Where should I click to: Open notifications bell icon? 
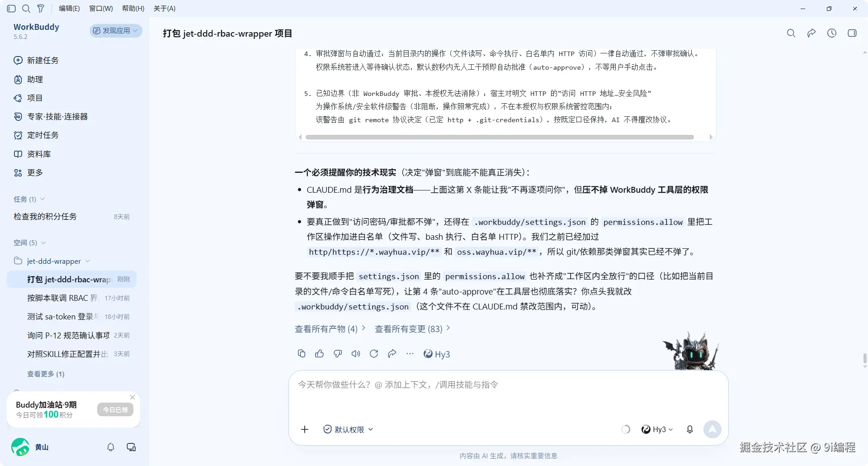[111, 447]
